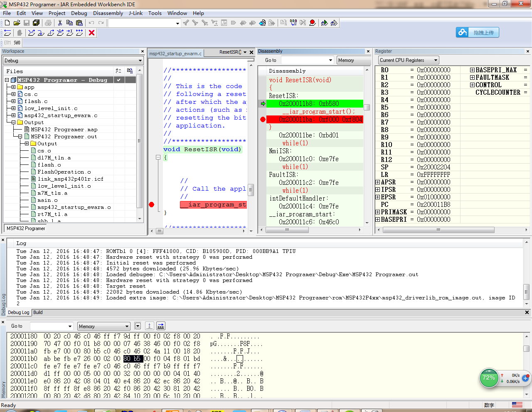The width and height of the screenshot is (532, 412).
Task: Open the Current CPU Registers dropdown
Action: [x=408, y=60]
